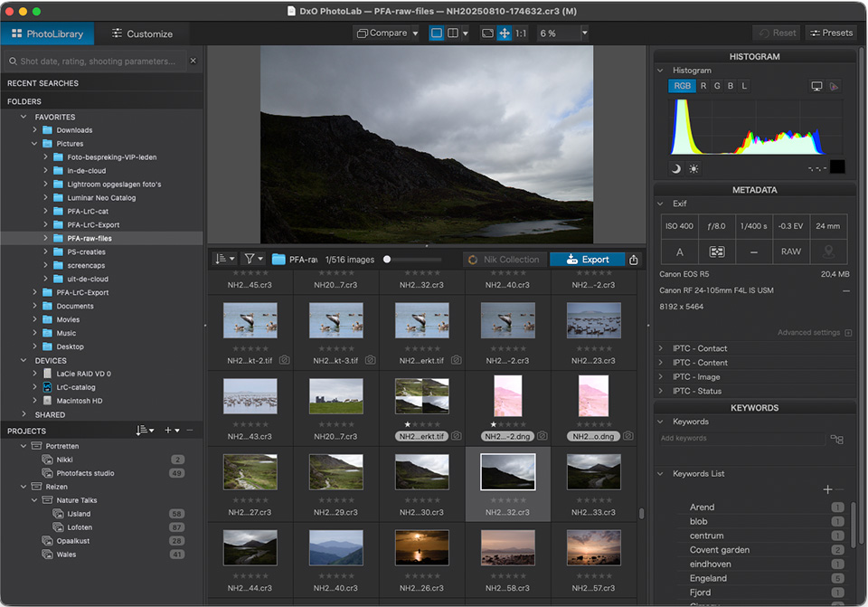This screenshot has height=607, width=868.
Task: Open the filter dropdown in image browser
Action: click(x=253, y=259)
